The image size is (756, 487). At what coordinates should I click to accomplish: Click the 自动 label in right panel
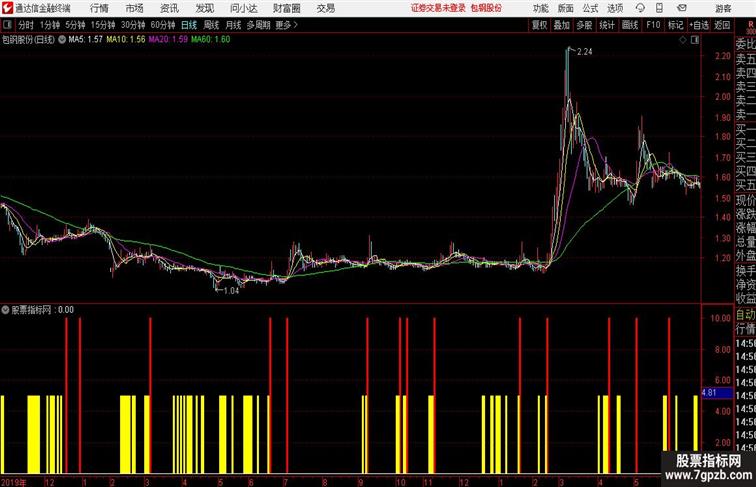tap(745, 315)
